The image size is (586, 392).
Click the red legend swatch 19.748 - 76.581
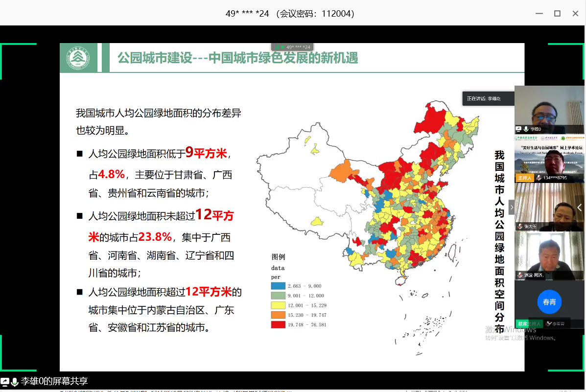[278, 324]
